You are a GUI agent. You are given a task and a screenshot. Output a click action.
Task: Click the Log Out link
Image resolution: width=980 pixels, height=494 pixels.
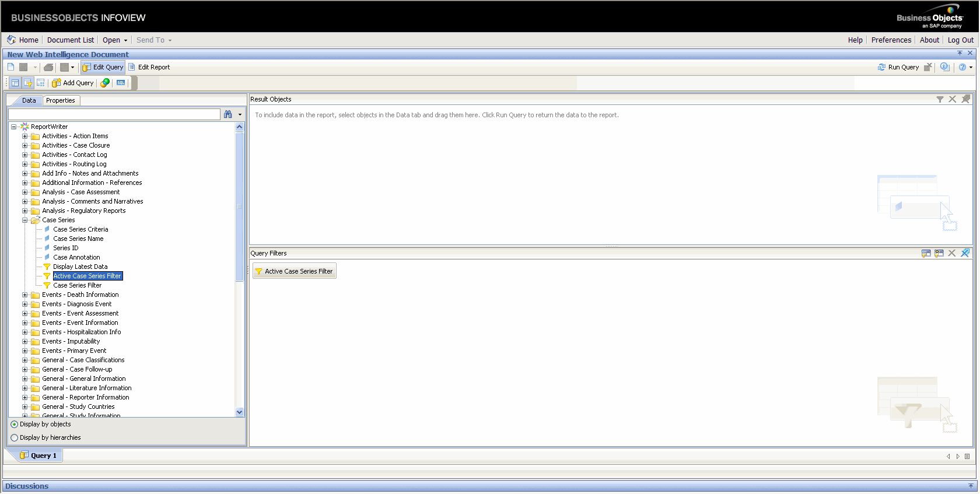pos(960,40)
